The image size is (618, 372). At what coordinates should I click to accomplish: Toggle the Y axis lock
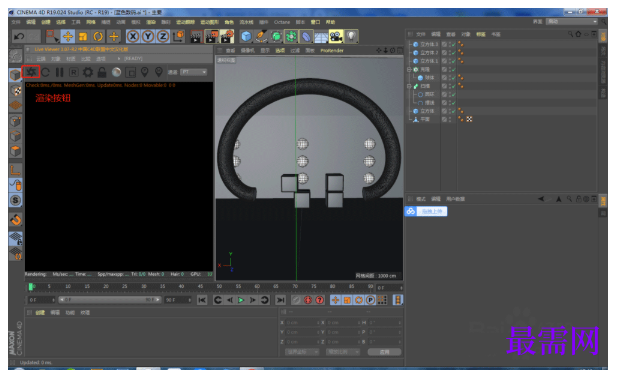coord(148,37)
